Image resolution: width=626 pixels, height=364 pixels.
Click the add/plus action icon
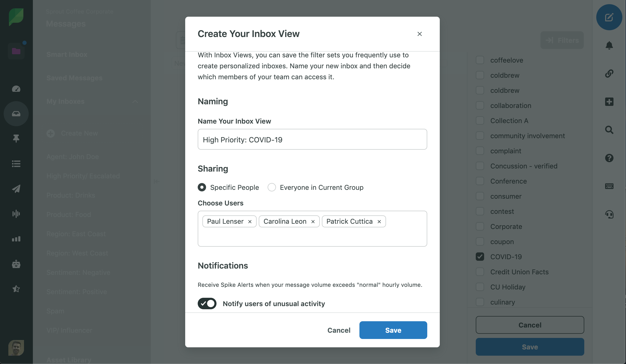(609, 101)
